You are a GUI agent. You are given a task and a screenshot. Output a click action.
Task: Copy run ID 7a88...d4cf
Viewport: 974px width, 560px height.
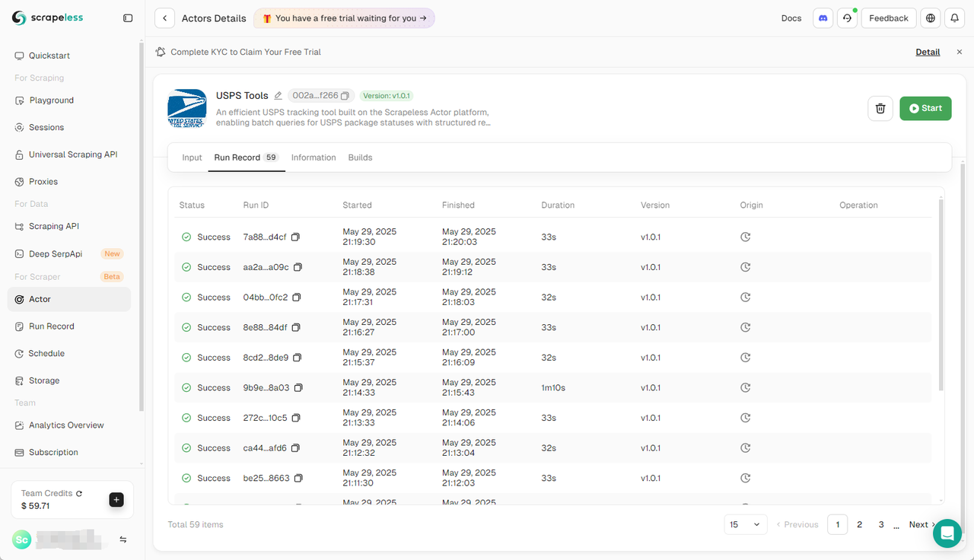click(295, 237)
